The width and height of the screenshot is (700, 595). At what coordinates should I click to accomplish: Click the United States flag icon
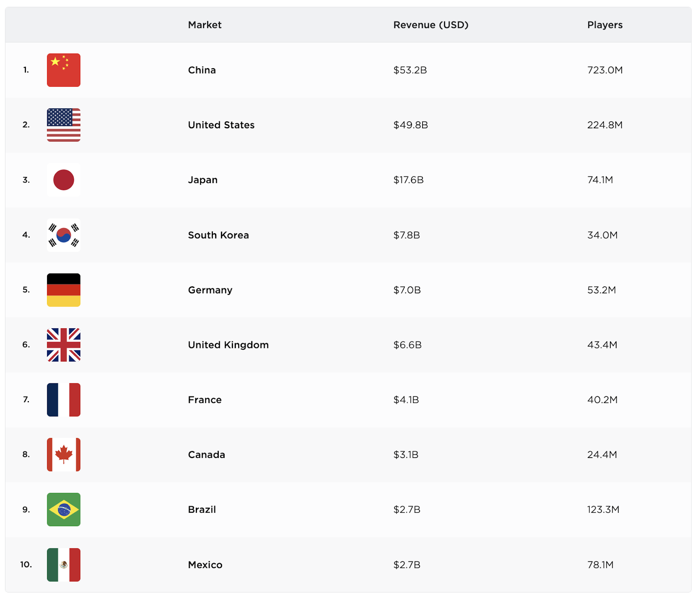click(x=63, y=125)
